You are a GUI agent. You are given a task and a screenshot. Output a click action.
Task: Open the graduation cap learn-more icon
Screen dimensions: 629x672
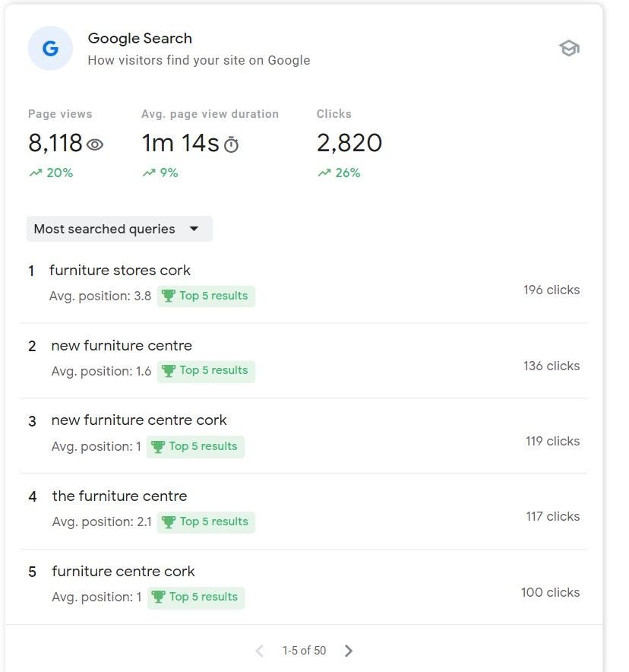tap(569, 49)
